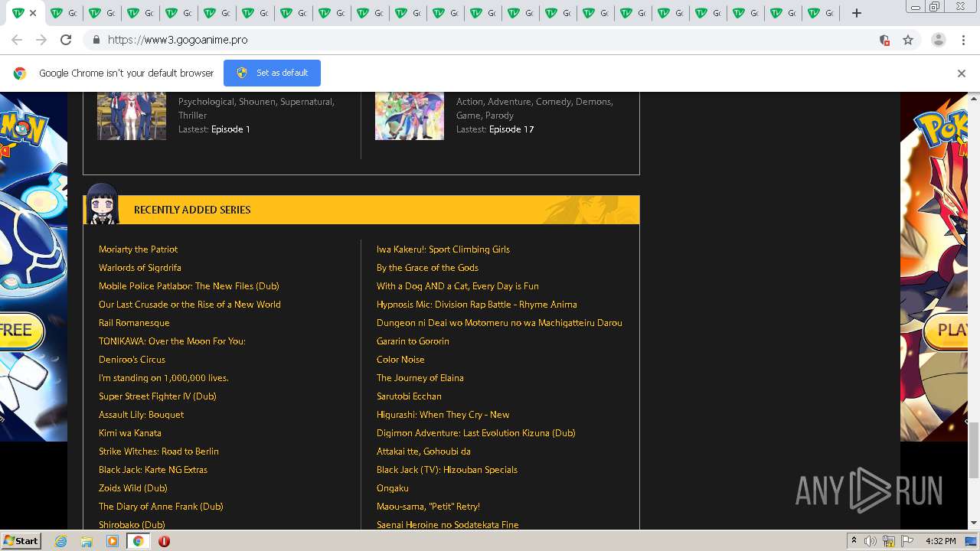Open the media player taskbar icon
Viewport: 980px width, 551px height.
[x=113, y=541]
